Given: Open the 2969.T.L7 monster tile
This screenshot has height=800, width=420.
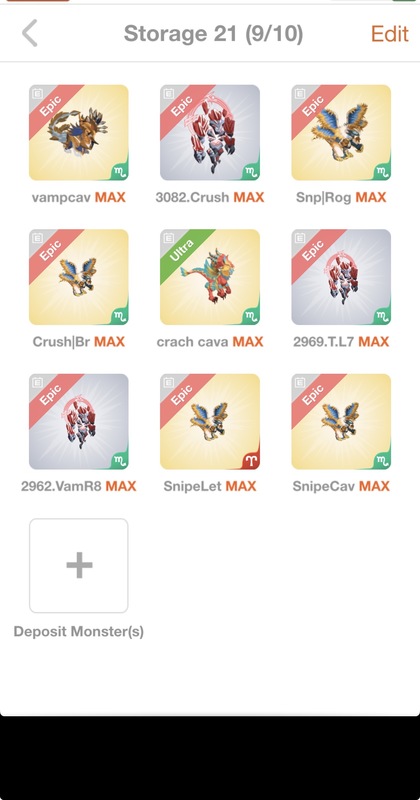Looking at the screenshot, I should 341,277.
